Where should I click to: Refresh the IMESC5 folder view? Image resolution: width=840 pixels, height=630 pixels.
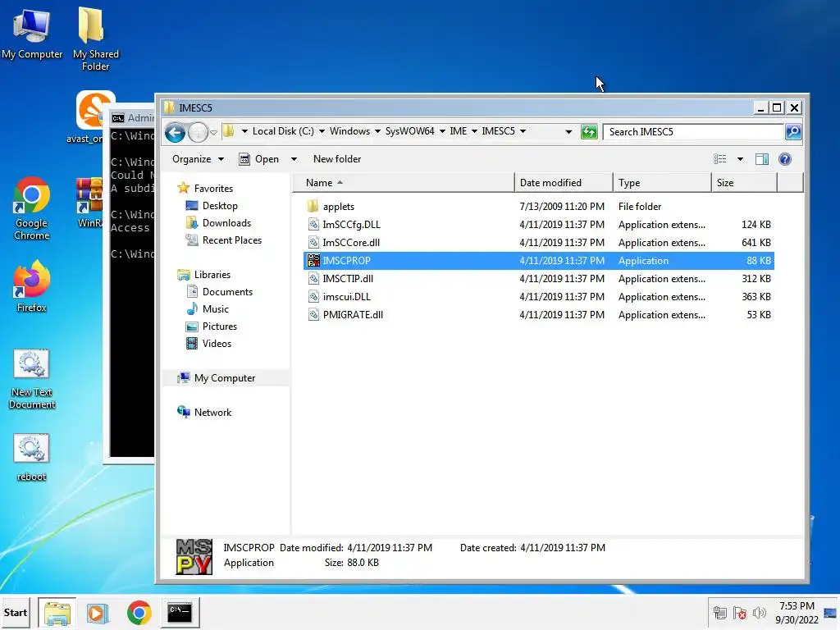589,132
